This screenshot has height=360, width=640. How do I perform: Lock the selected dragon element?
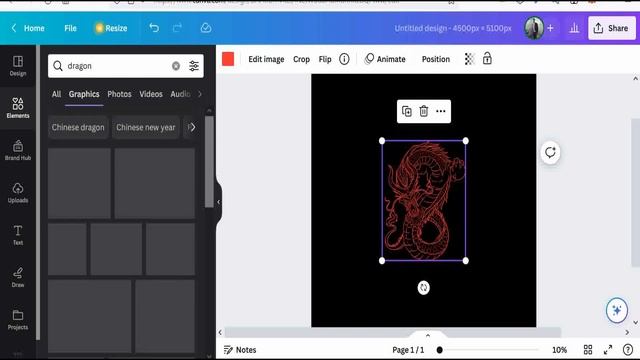coord(487,59)
